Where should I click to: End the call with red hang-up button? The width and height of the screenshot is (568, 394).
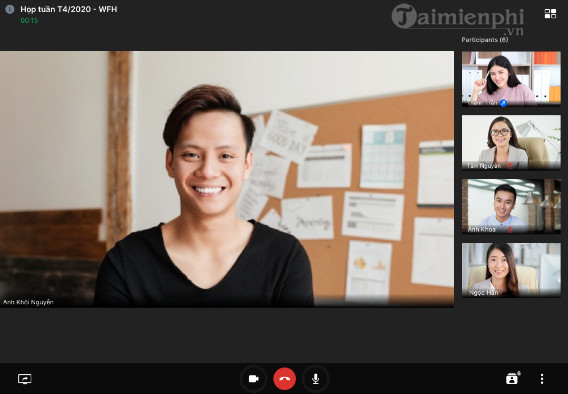click(284, 379)
